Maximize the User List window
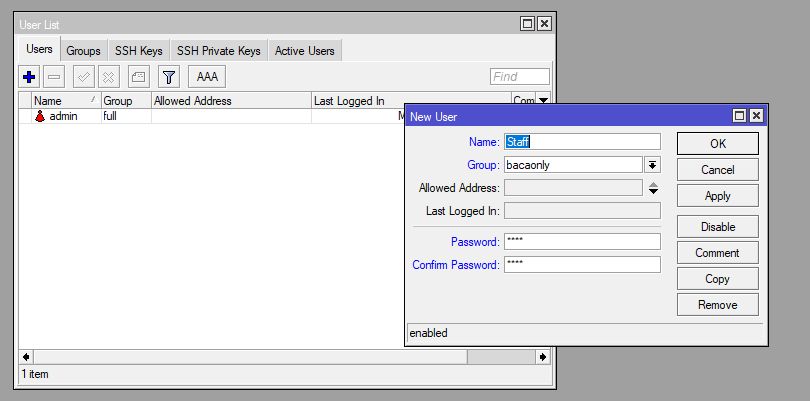Screen dimensions: 810x401 coord(527,24)
